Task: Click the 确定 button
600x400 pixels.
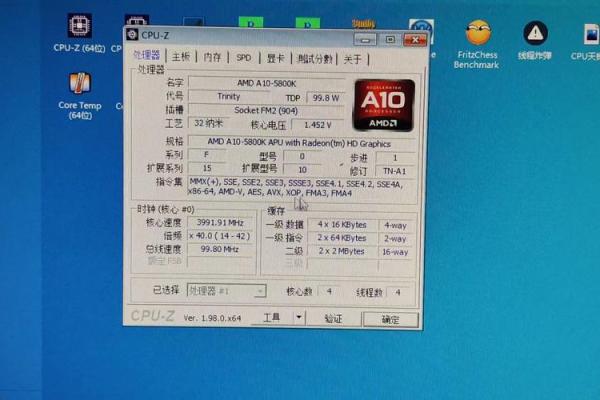Action: (x=390, y=319)
